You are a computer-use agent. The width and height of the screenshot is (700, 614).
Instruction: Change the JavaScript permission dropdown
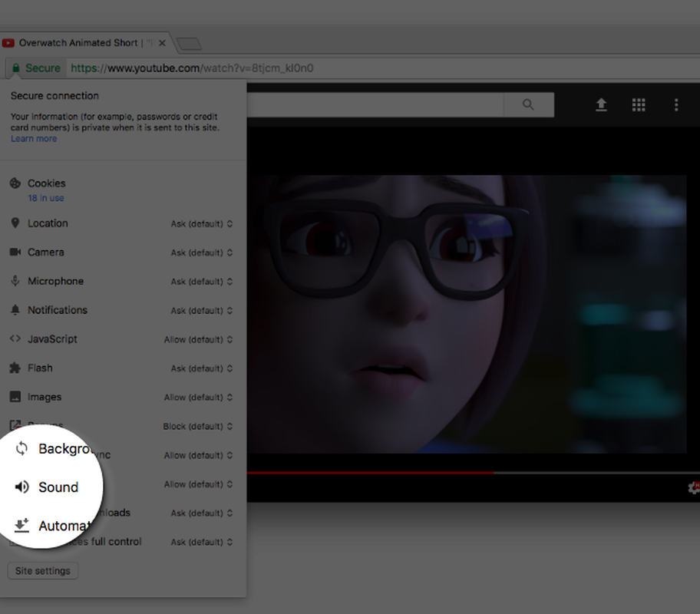pyautogui.click(x=198, y=339)
